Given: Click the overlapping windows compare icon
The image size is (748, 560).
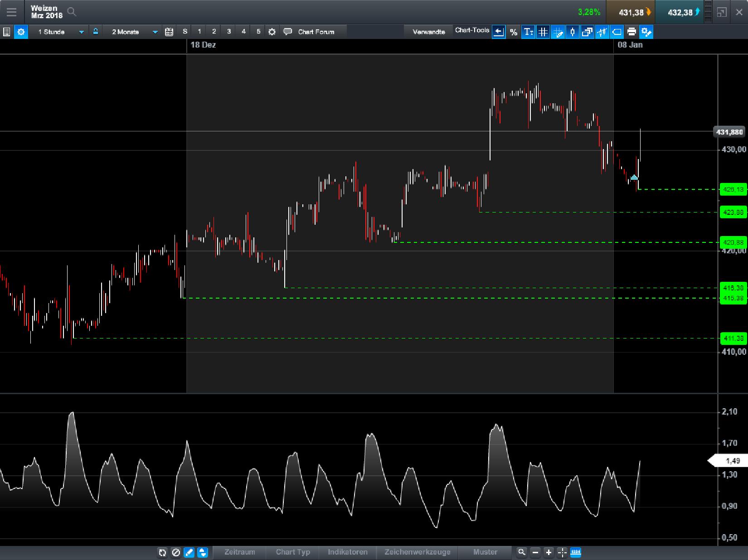Looking at the screenshot, I should point(587,32).
